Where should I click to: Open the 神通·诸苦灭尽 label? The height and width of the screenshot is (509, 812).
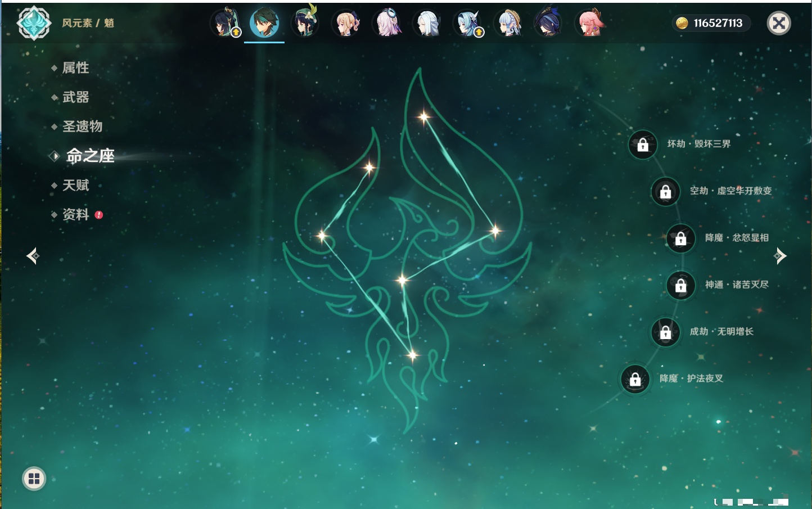tap(737, 285)
